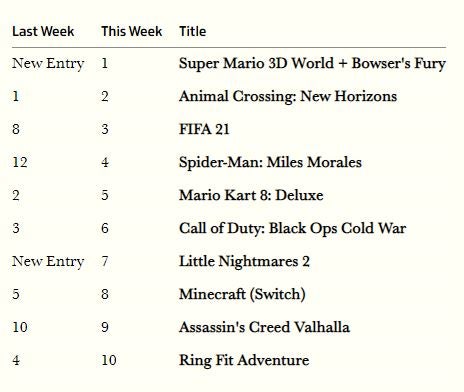Click the 'Last Week' column header
Screen dimensions: 464x392
pyautogui.click(x=43, y=31)
